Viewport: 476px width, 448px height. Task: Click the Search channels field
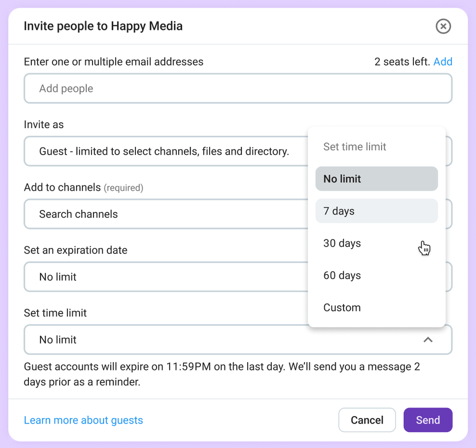pos(159,214)
